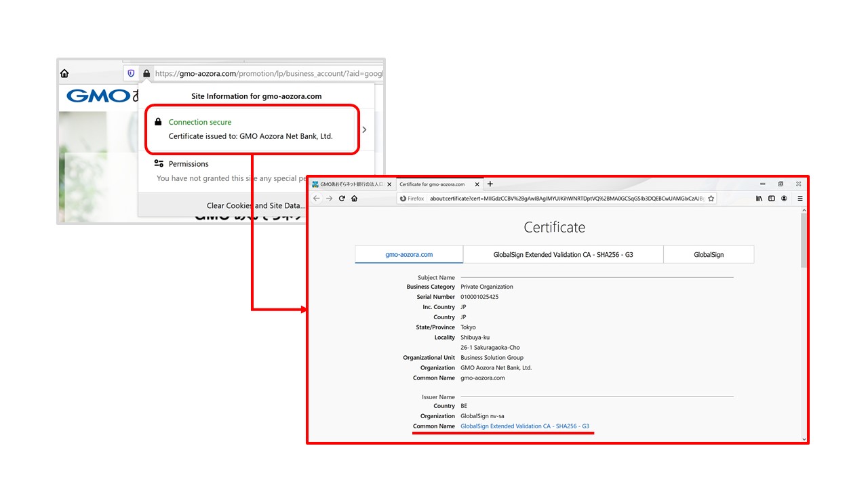The width and height of the screenshot is (868, 488).
Task: Reload the certificate page
Action: coord(342,199)
